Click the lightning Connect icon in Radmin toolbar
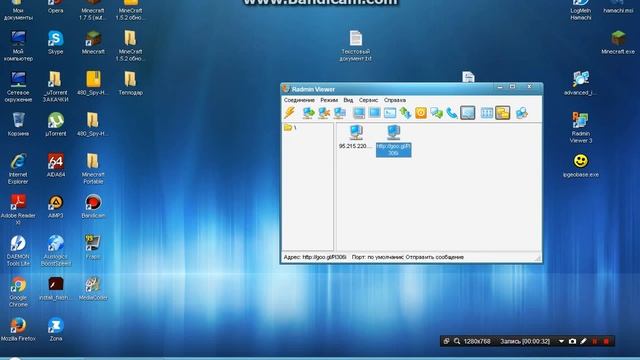 [x=290, y=113]
